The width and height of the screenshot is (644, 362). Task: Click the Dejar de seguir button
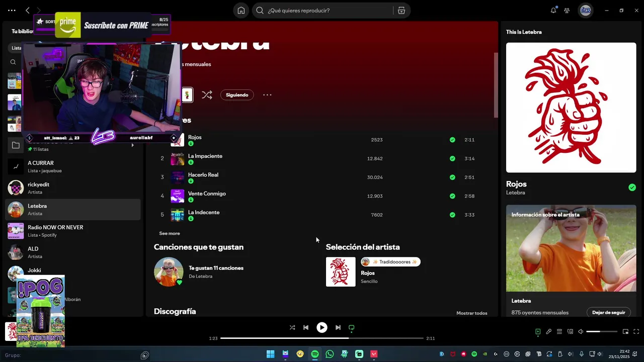click(x=609, y=312)
